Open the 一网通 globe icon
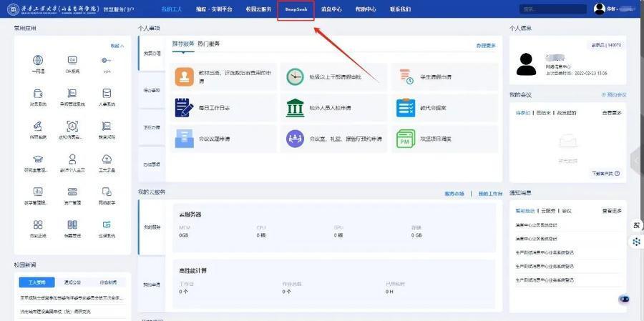644x321 pixels. (38, 61)
